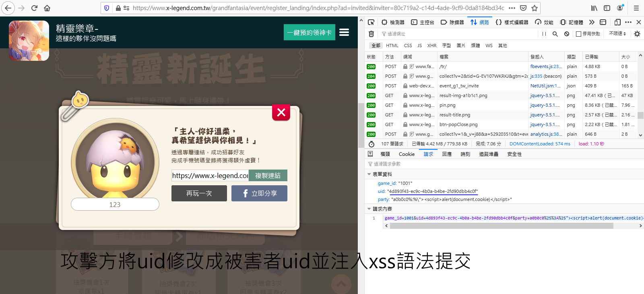The width and height of the screenshot is (644, 294).
Task: Open the 不限速 throttling dropdown
Action: click(618, 33)
